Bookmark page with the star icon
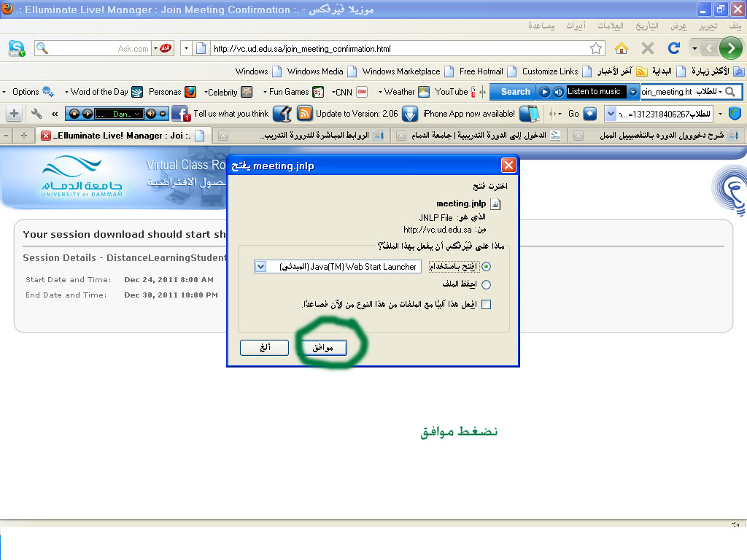This screenshot has width=747, height=560. (x=596, y=49)
